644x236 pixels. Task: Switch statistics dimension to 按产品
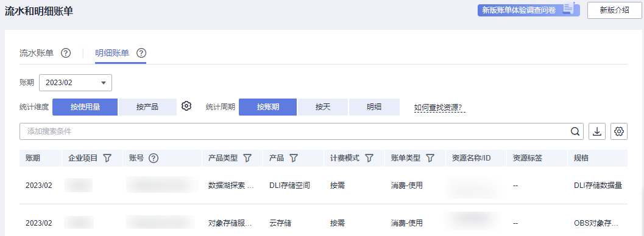[147, 107]
